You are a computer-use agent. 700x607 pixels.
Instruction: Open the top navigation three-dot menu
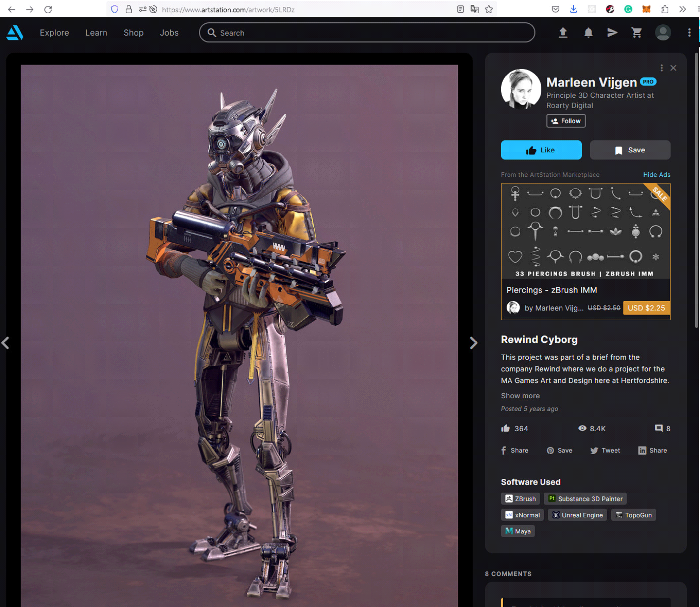coord(689,33)
